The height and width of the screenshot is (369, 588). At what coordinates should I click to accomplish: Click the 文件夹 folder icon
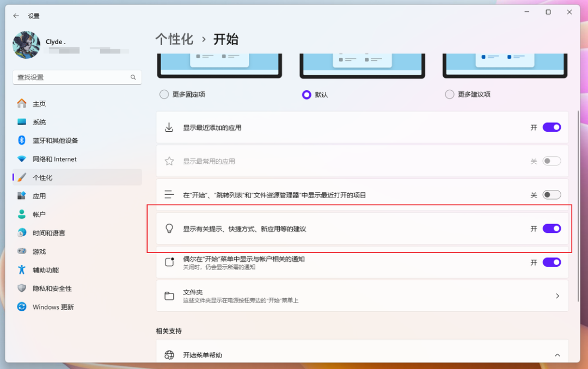coord(169,296)
